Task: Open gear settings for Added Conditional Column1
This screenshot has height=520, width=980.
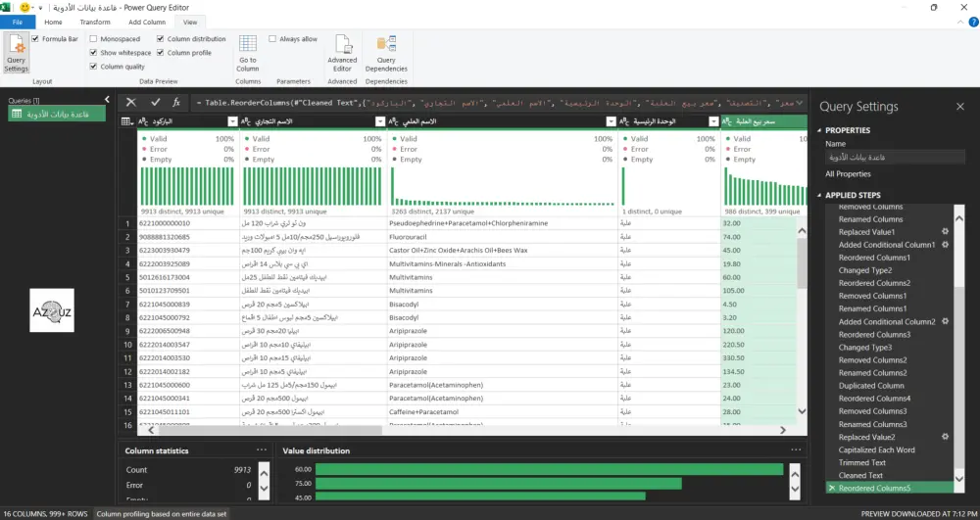Action: coord(945,245)
